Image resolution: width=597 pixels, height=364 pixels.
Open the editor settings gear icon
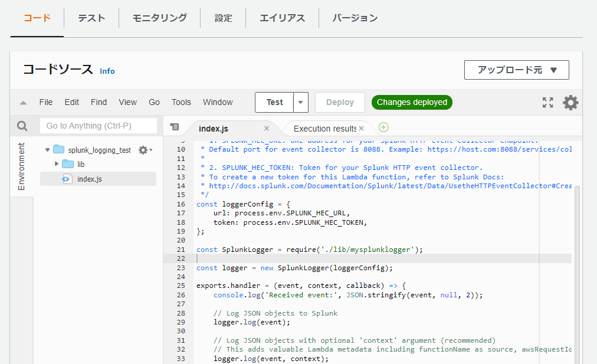(570, 103)
